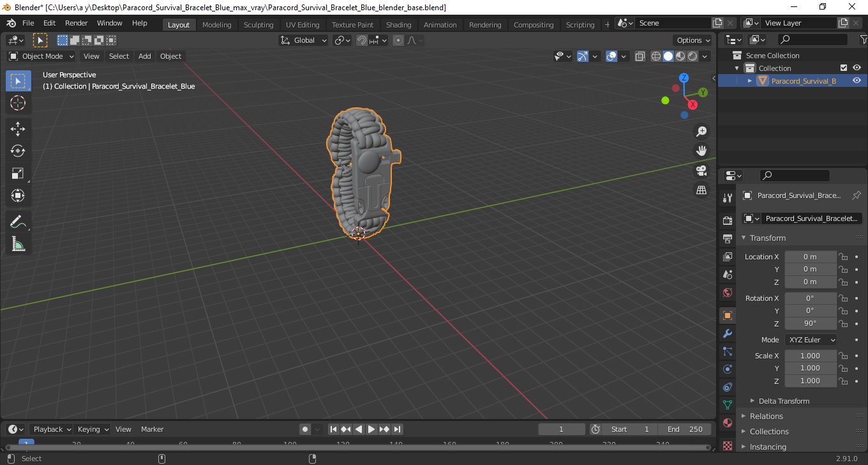This screenshot has width=868, height=465.
Task: Activate the Cursor tool
Action: (x=18, y=103)
